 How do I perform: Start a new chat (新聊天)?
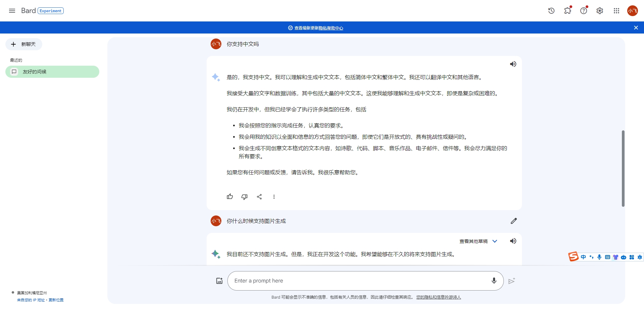coord(24,44)
